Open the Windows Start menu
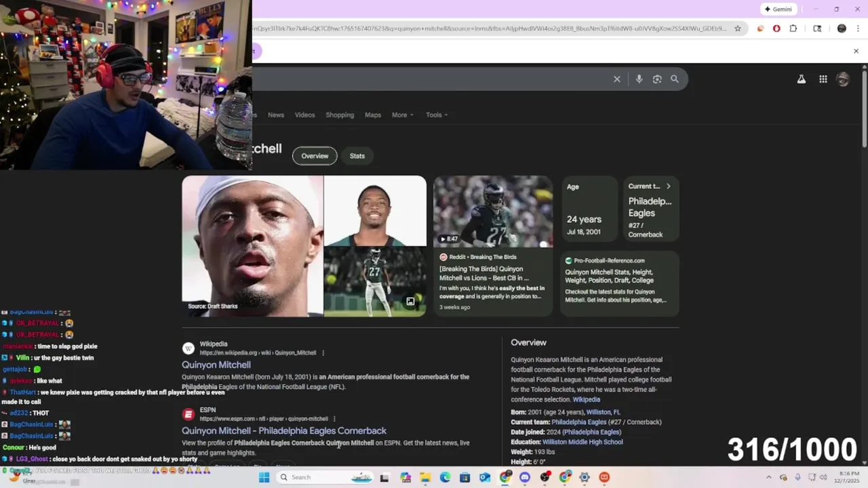Screen dimensions: 868x488 pos(264,477)
